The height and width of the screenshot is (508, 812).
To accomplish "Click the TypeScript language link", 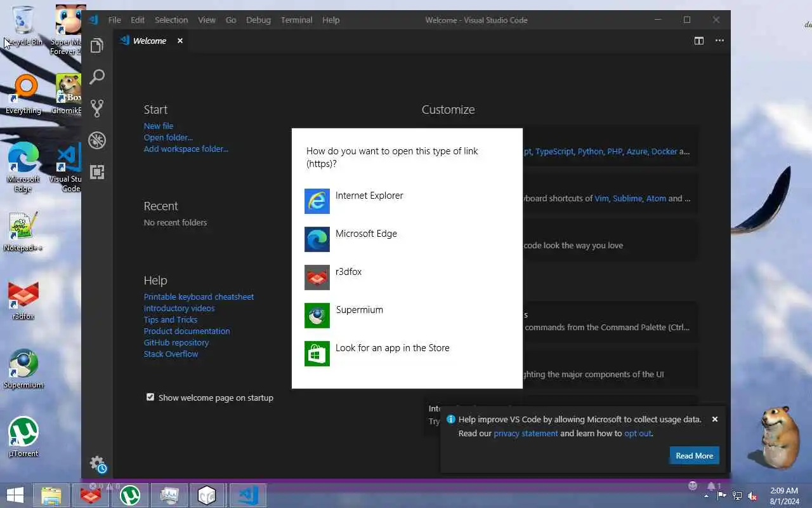I will 554,151.
